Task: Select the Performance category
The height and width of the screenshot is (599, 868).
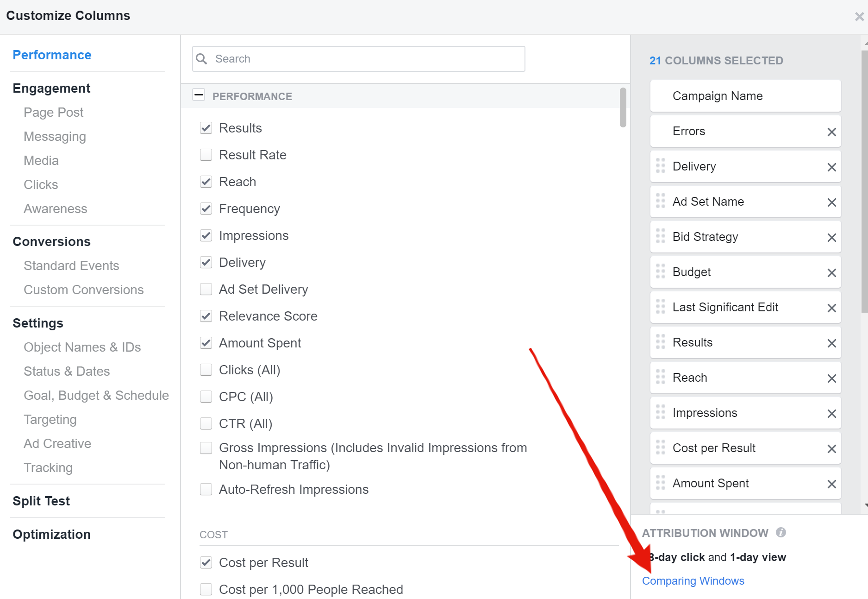Action: point(52,55)
